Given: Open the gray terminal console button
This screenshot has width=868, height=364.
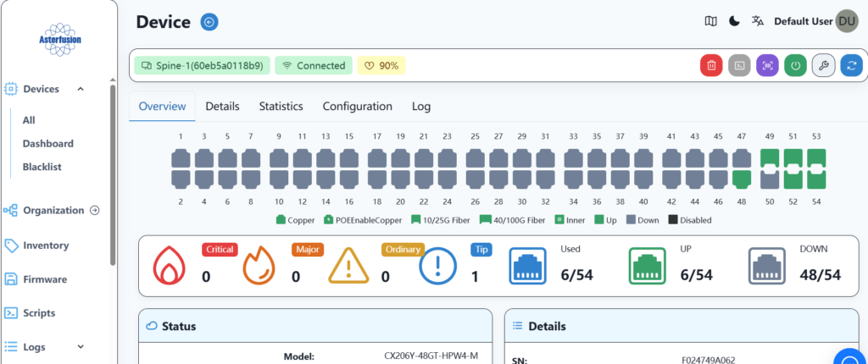Looking at the screenshot, I should coord(740,65).
